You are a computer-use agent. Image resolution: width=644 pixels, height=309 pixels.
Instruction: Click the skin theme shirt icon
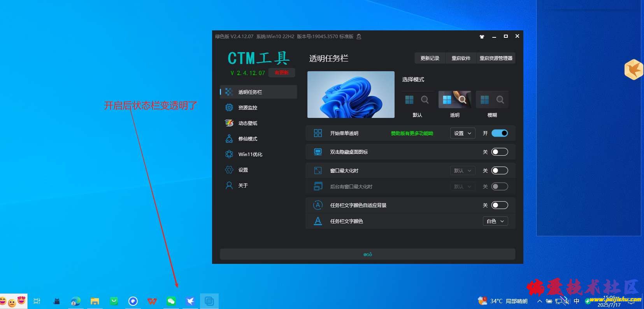pyautogui.click(x=482, y=37)
